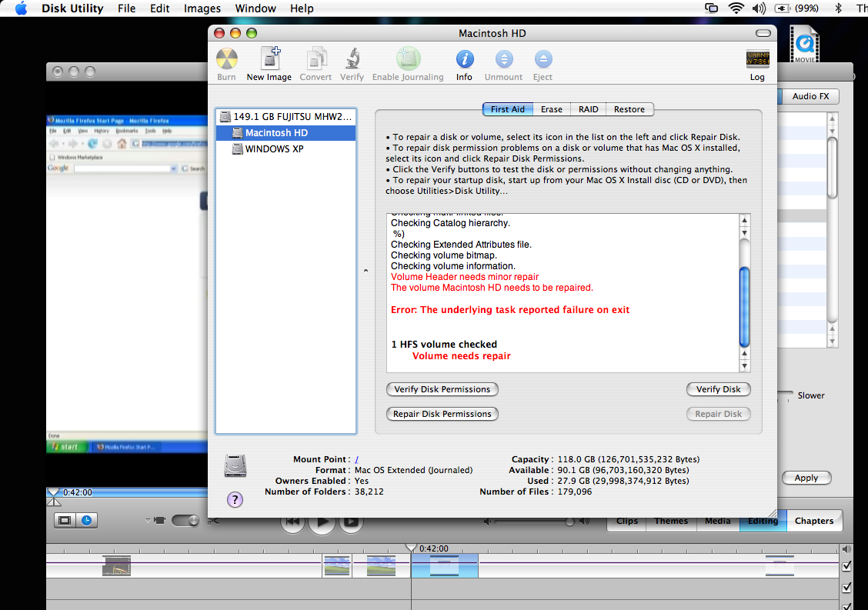Click the iMovie play full screen button

coord(351,521)
